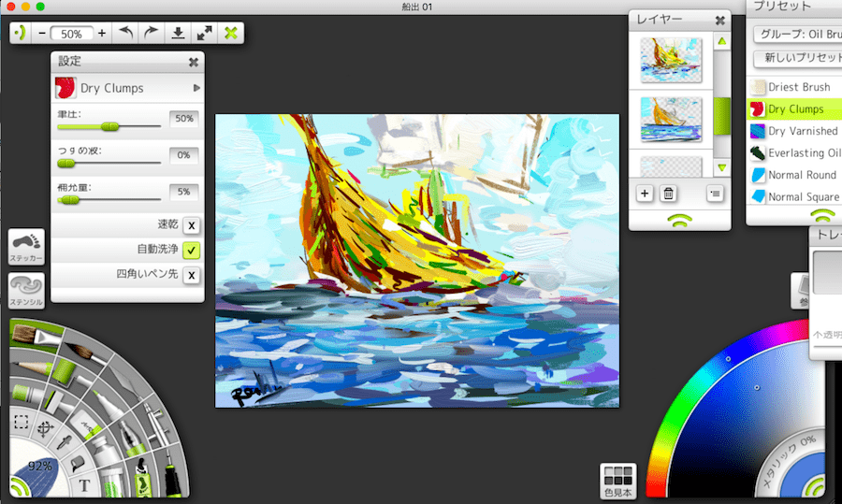Close the レイヤー layers panel
The height and width of the screenshot is (504, 842).
[720, 21]
